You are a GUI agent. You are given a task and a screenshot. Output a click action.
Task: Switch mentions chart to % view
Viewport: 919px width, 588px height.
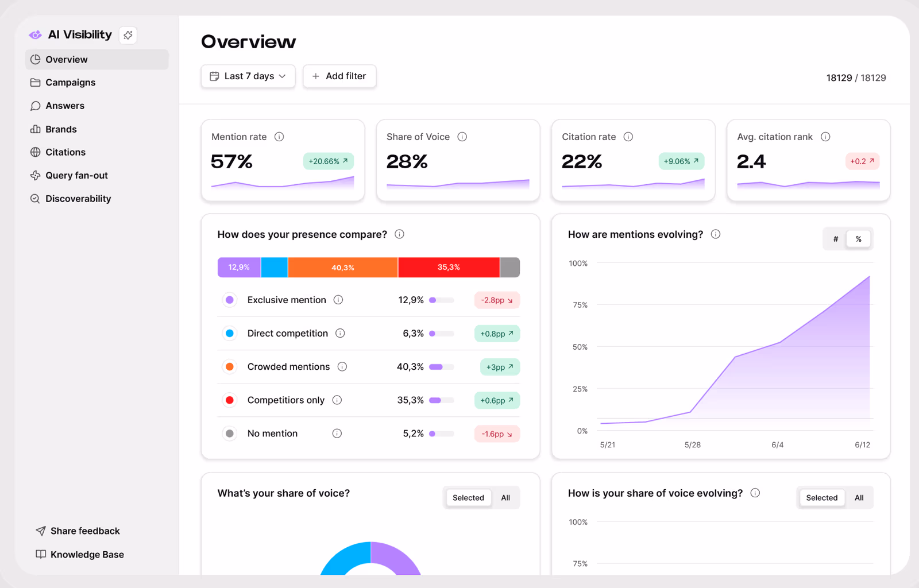point(859,239)
